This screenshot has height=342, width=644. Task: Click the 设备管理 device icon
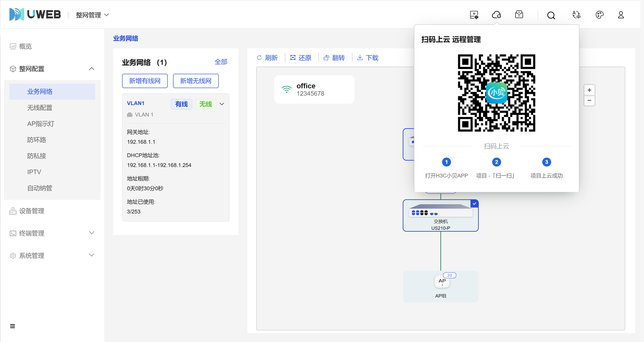point(13,211)
